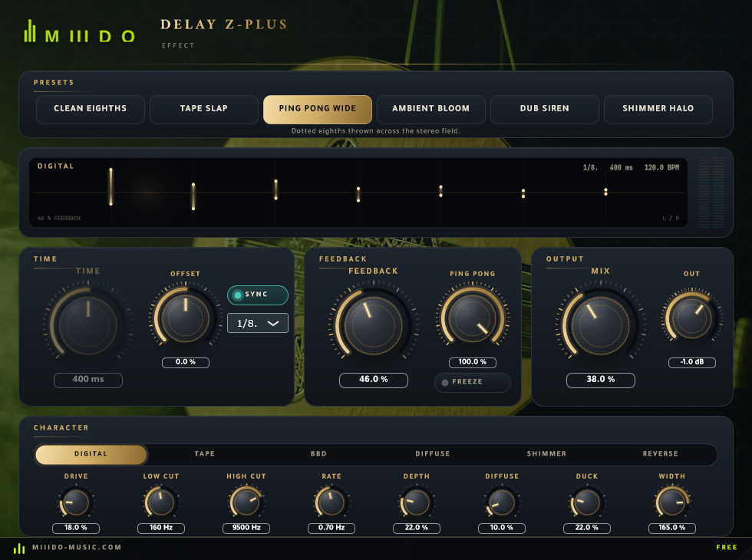Select the Clean Eighths preset
This screenshot has height=560, width=752.
point(91,109)
